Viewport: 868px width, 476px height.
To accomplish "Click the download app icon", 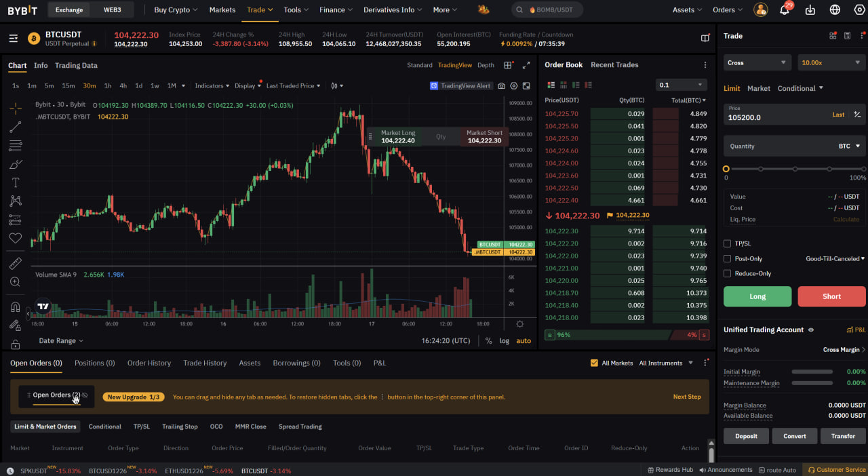I will point(810,10).
